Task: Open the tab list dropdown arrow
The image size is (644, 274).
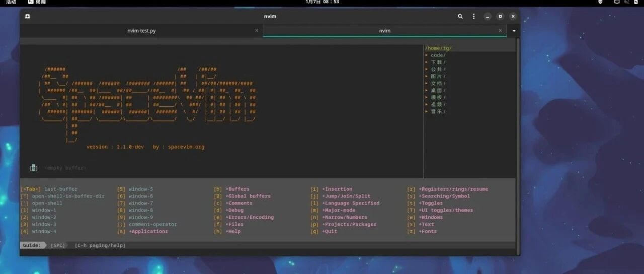Action: pyautogui.click(x=514, y=31)
